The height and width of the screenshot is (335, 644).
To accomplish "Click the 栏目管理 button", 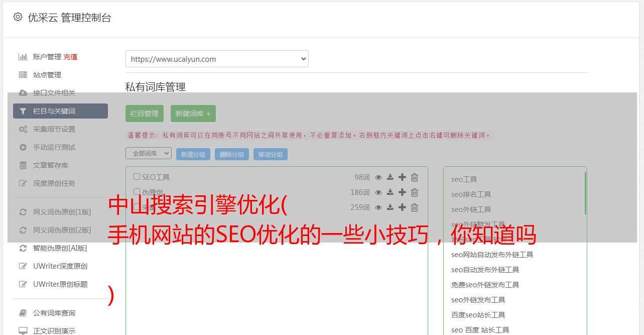I will (x=145, y=114).
